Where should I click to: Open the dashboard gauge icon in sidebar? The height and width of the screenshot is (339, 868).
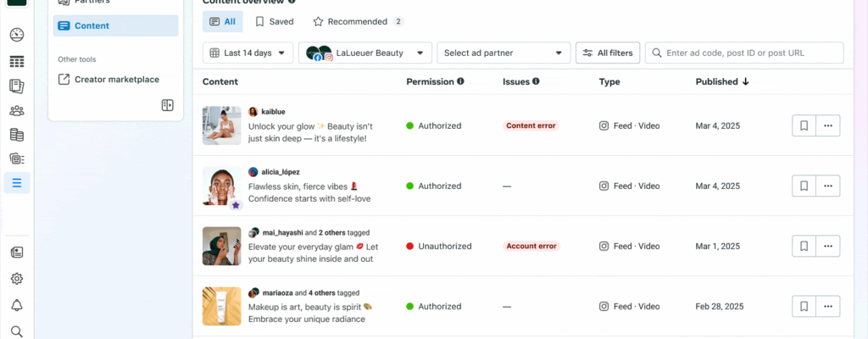pos(16,36)
